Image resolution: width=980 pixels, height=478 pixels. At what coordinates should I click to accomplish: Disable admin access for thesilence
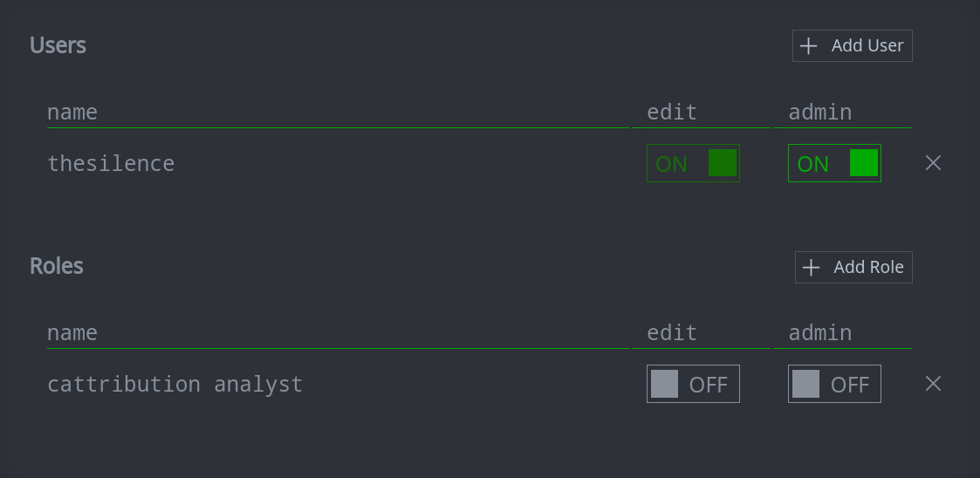click(x=834, y=163)
